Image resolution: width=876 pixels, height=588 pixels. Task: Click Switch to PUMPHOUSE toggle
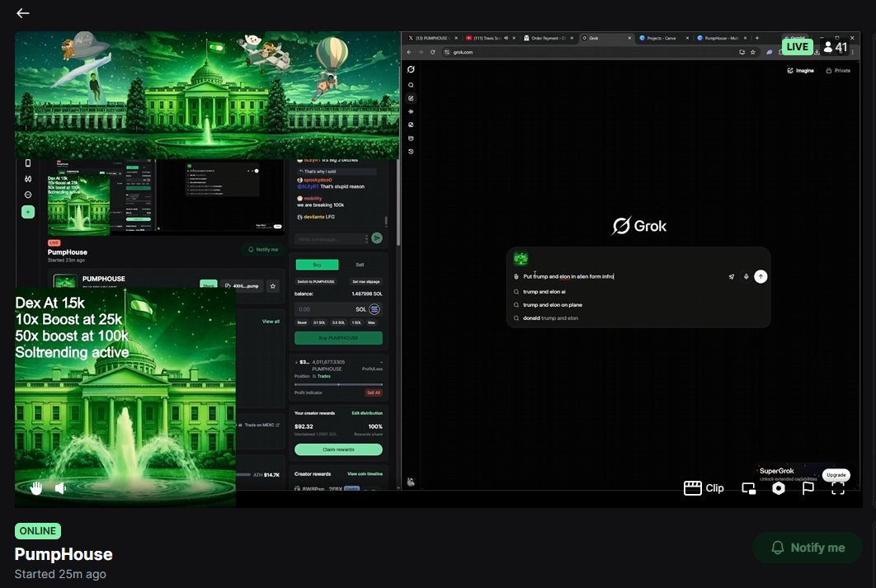click(316, 281)
